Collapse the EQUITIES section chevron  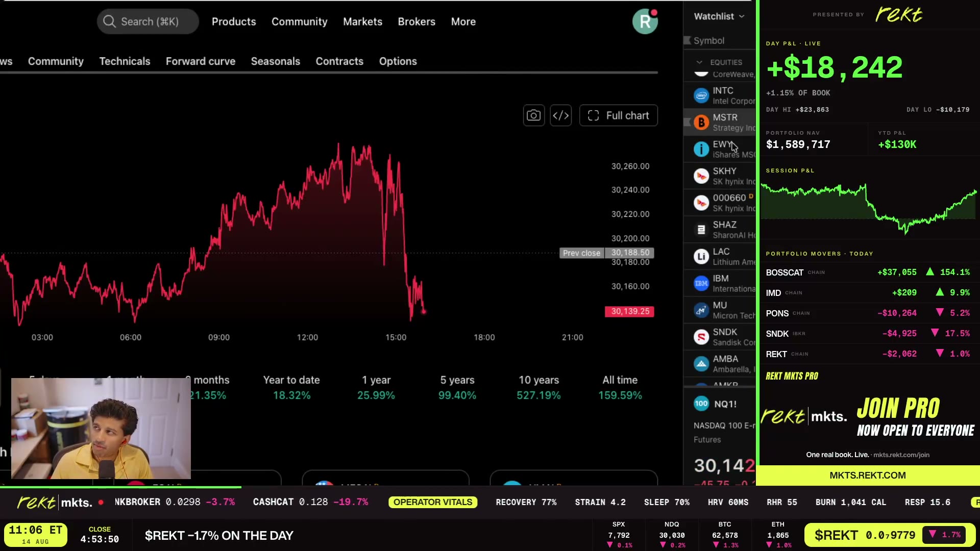coord(699,62)
